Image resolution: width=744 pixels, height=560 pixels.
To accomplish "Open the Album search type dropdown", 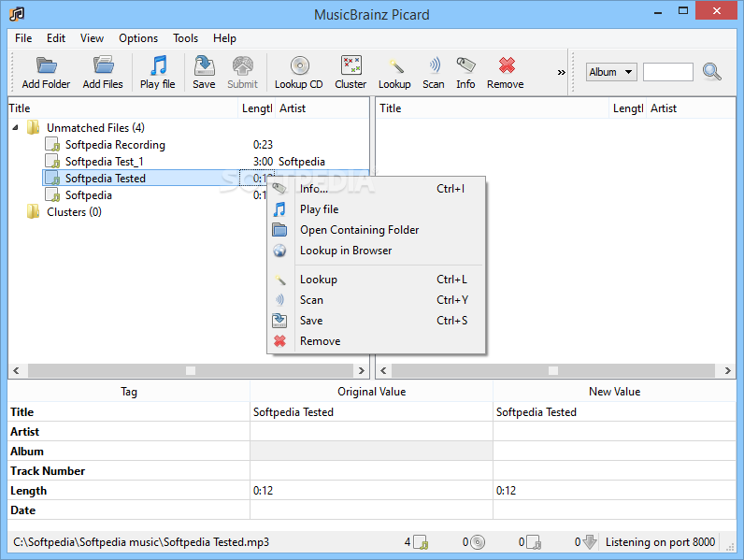I will pos(611,72).
